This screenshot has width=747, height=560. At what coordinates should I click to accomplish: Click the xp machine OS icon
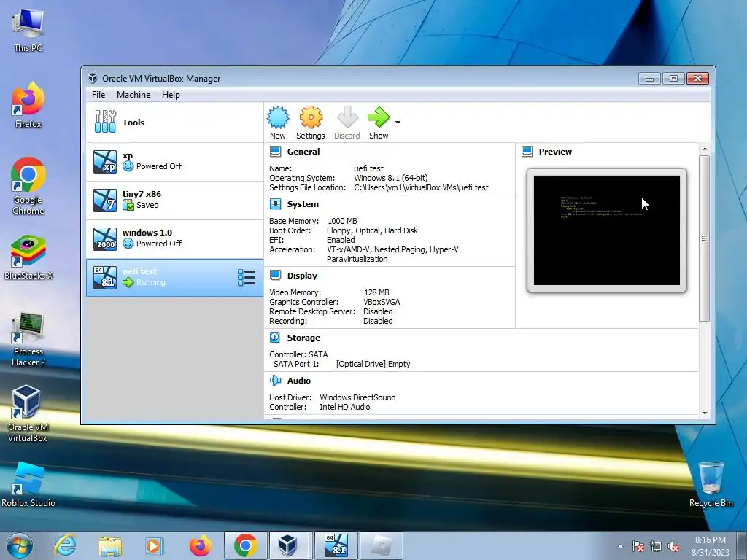[105, 161]
